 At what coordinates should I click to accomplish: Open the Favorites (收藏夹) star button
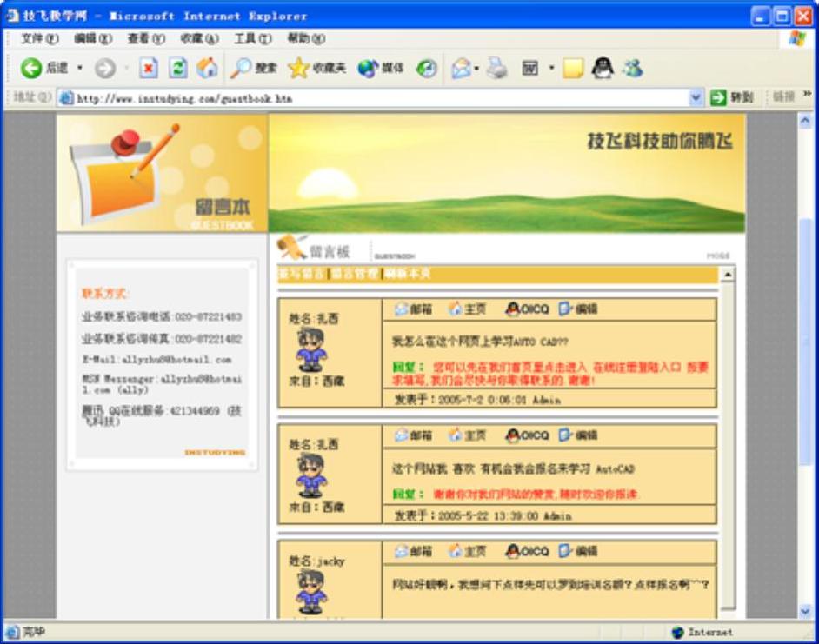[x=316, y=68]
